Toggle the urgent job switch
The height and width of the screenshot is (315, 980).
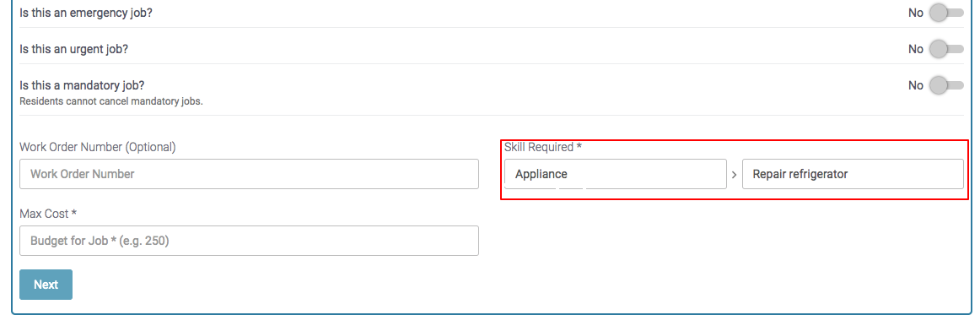pos(946,49)
